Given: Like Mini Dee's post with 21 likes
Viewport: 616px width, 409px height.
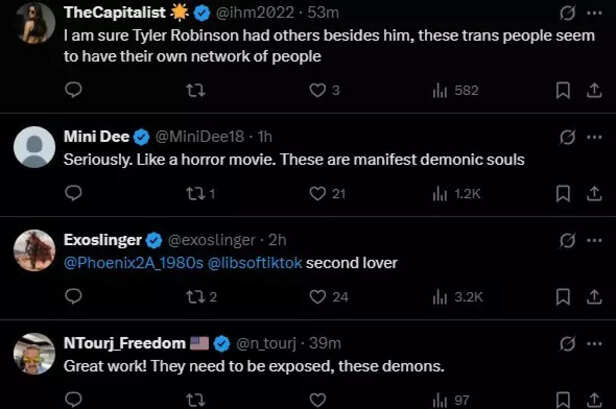Looking at the screenshot, I should (x=318, y=193).
